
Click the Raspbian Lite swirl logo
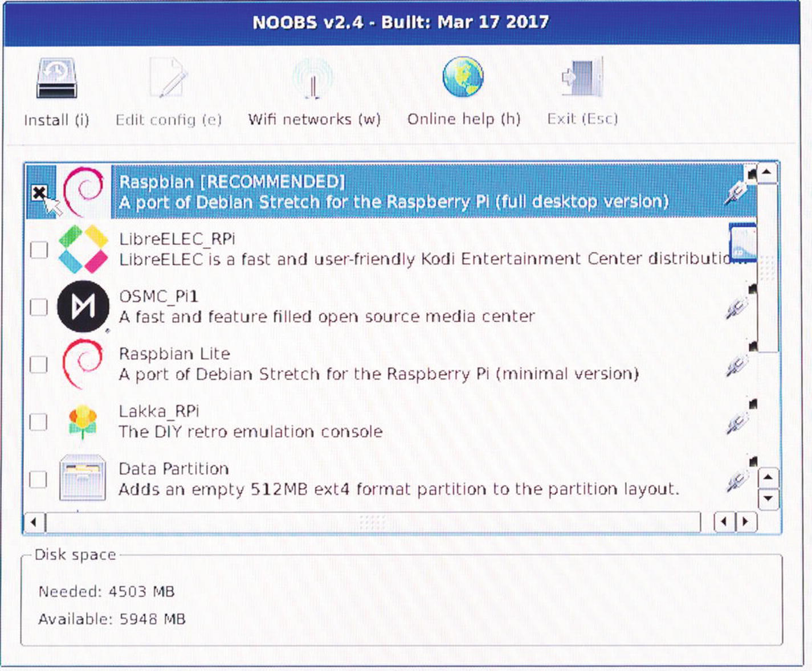point(84,364)
